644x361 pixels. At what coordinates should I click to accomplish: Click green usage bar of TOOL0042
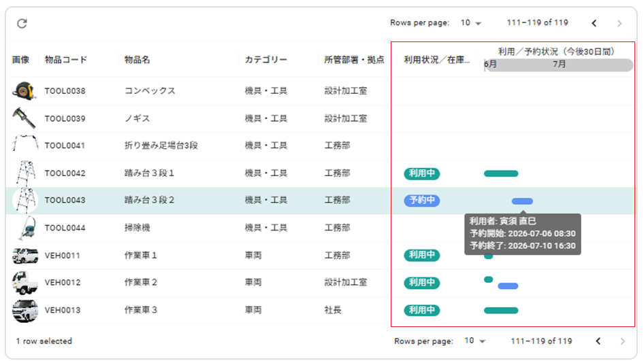[x=501, y=173]
